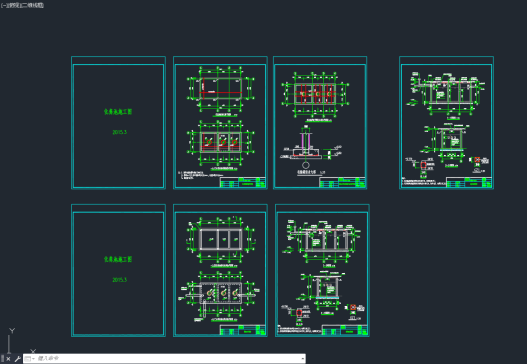
Task: Open the recent commands dropdown icon
Action: pyautogui.click(x=30, y=359)
